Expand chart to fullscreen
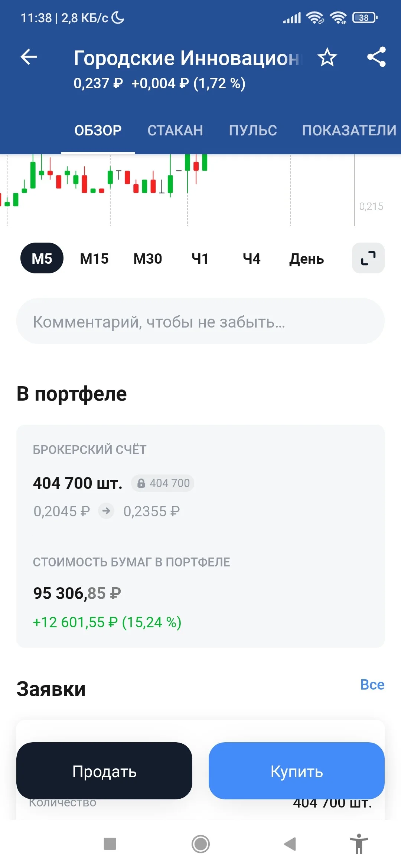 coord(368,258)
